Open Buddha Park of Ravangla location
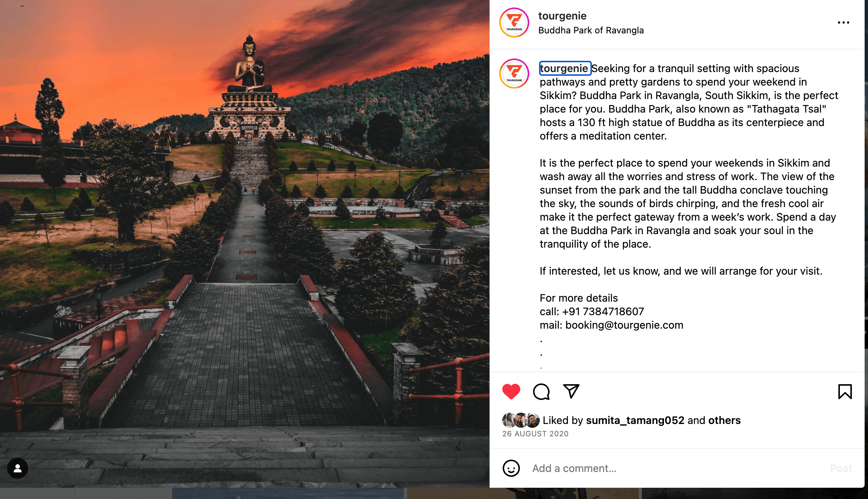The width and height of the screenshot is (868, 499). point(591,30)
